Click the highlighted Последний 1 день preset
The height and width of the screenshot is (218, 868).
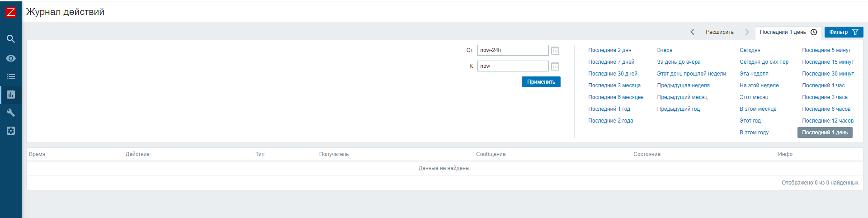pyautogui.click(x=825, y=133)
